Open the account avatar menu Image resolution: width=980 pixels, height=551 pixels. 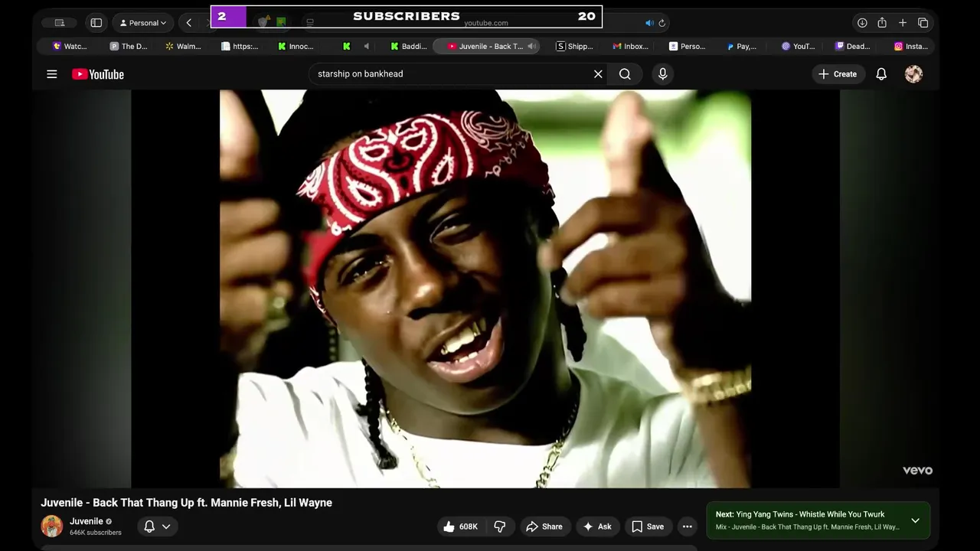click(913, 74)
